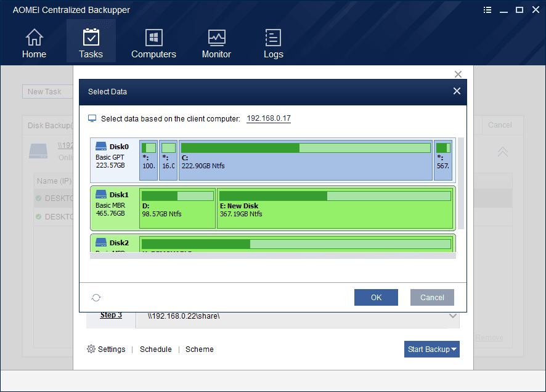Open the title bar menu list icon
546x392 pixels.
pyautogui.click(x=487, y=10)
